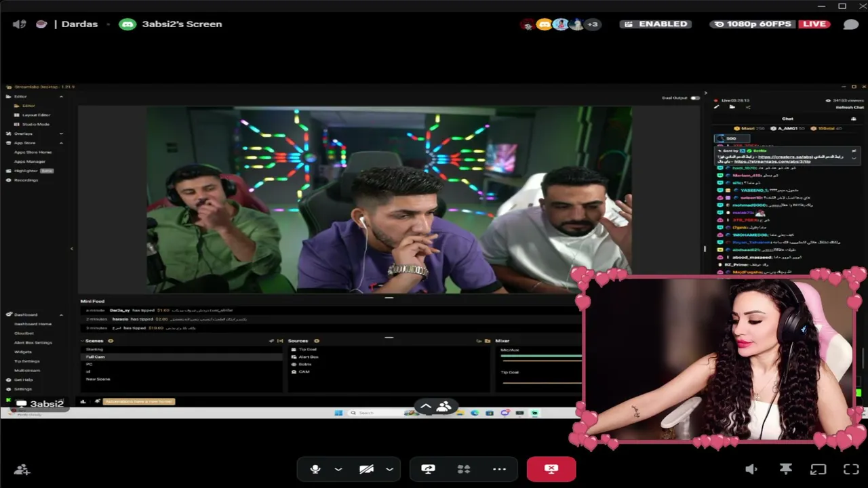Open the more options ellipsis
This screenshot has height=488, width=868.
click(x=500, y=469)
